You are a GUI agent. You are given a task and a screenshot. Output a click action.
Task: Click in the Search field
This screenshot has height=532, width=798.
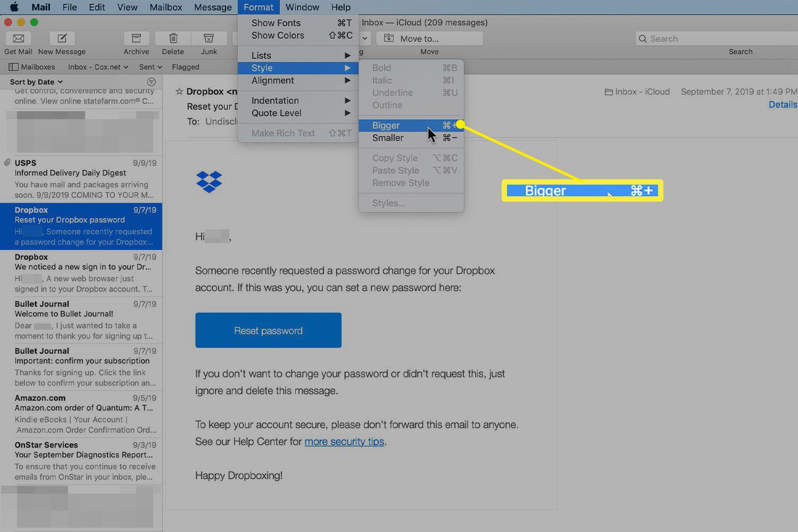[717, 39]
